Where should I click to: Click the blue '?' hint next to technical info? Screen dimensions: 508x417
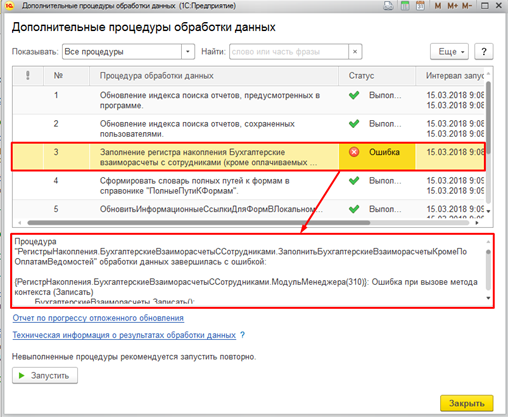(242, 335)
